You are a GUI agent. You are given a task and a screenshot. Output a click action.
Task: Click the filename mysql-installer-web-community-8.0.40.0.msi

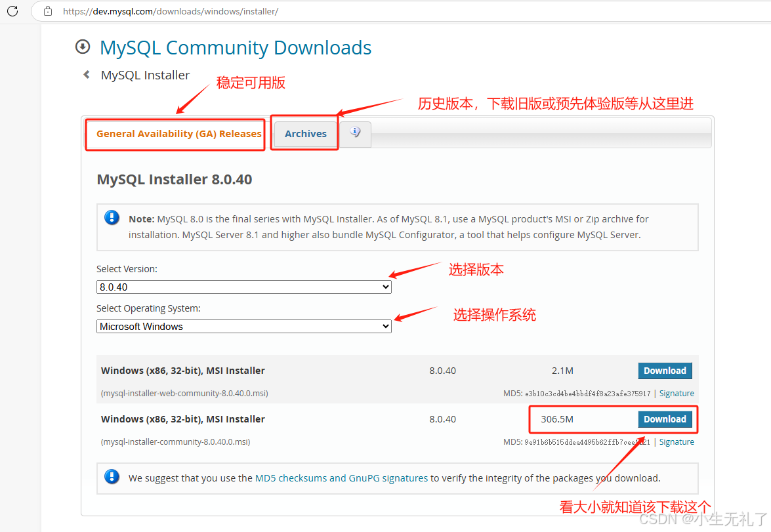pos(184,394)
